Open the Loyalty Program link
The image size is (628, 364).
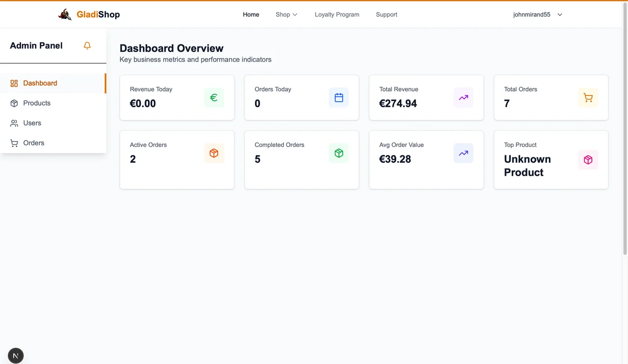[337, 15]
